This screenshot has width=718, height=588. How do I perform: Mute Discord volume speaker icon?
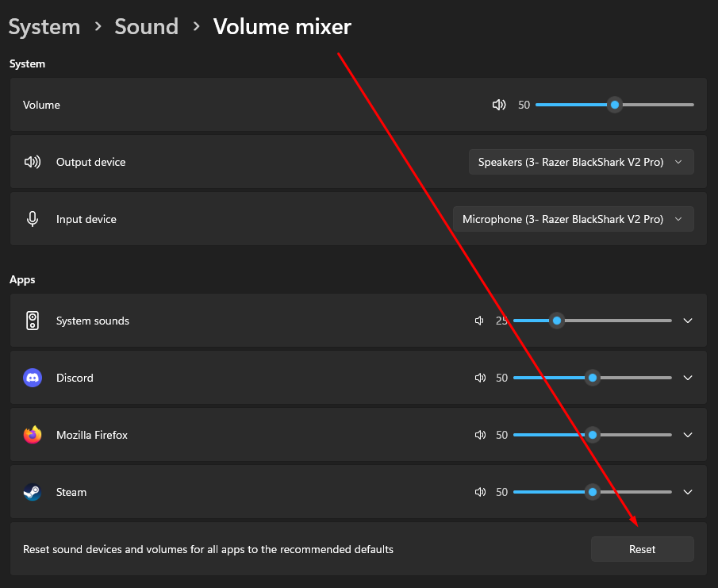point(479,378)
